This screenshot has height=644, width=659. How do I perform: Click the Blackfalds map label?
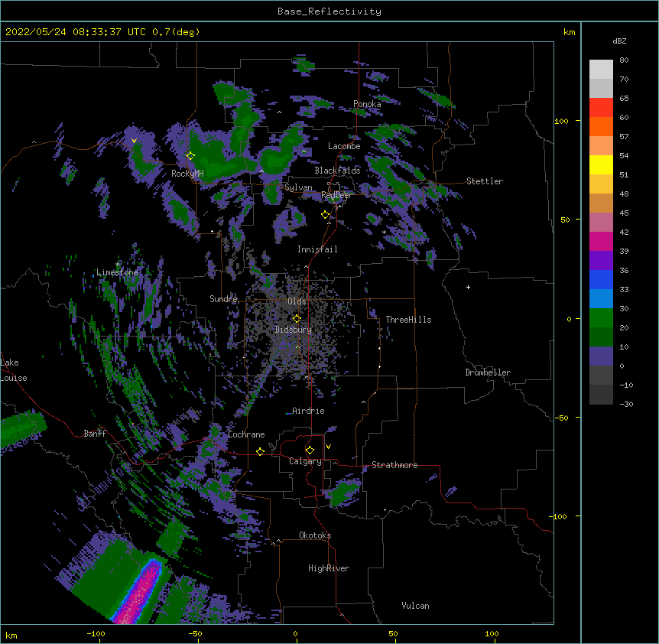coord(337,171)
